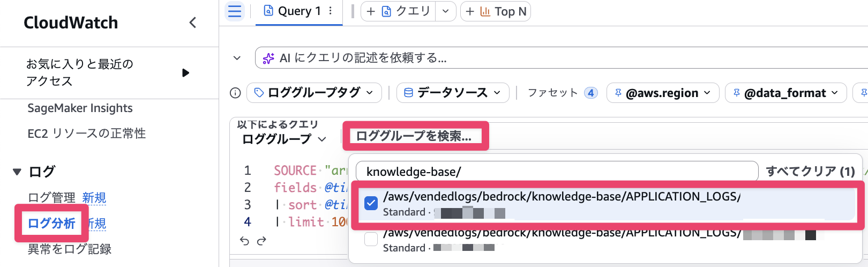Click the pin icon on @aws.region
The image size is (868, 267).
point(618,93)
